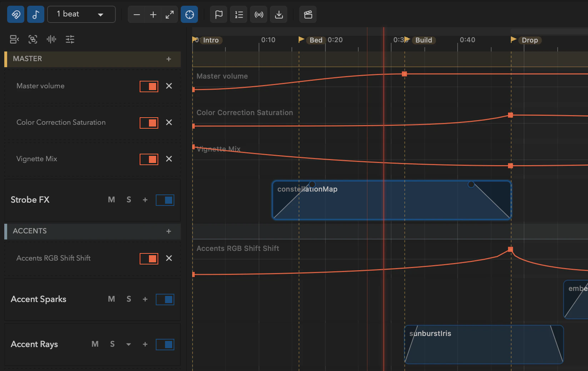Click the expand fit-to-view arrows icon
The width and height of the screenshot is (588, 371).
pyautogui.click(x=169, y=15)
